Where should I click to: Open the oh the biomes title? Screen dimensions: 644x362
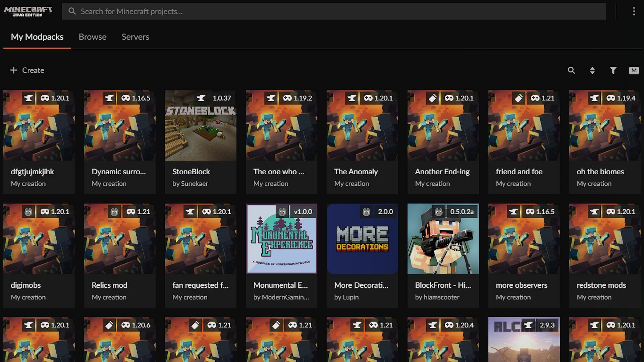pos(600,172)
